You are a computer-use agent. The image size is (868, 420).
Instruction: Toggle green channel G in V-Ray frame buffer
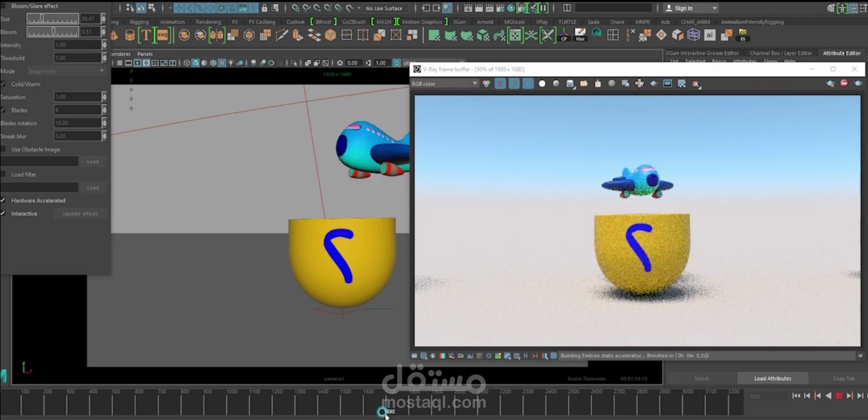pyautogui.click(x=514, y=84)
